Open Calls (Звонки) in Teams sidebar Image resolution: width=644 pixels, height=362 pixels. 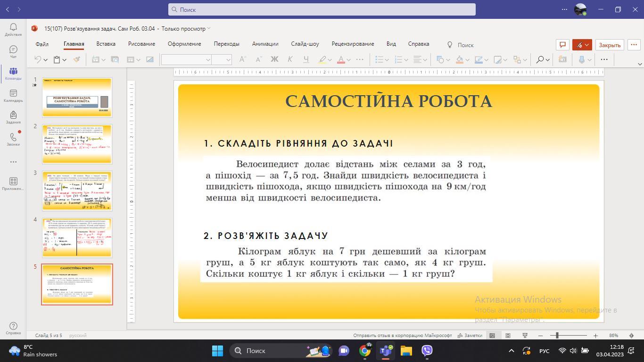click(13, 140)
